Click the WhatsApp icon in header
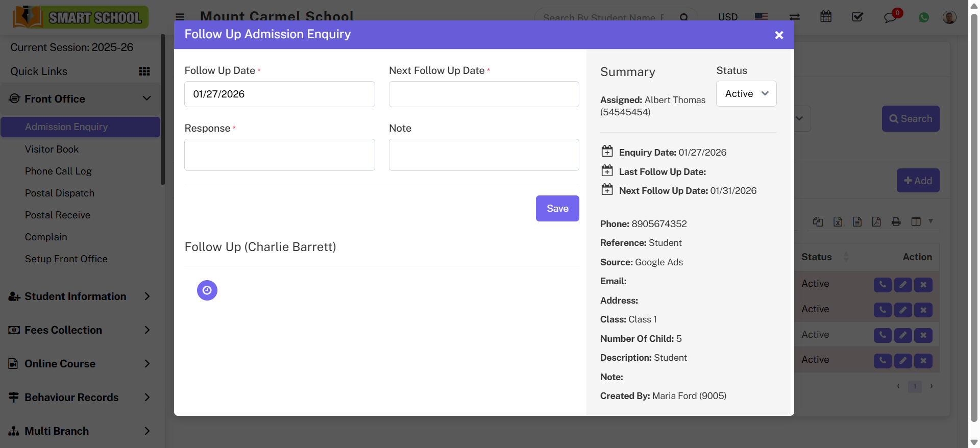This screenshot has height=448, width=980. pyautogui.click(x=923, y=17)
